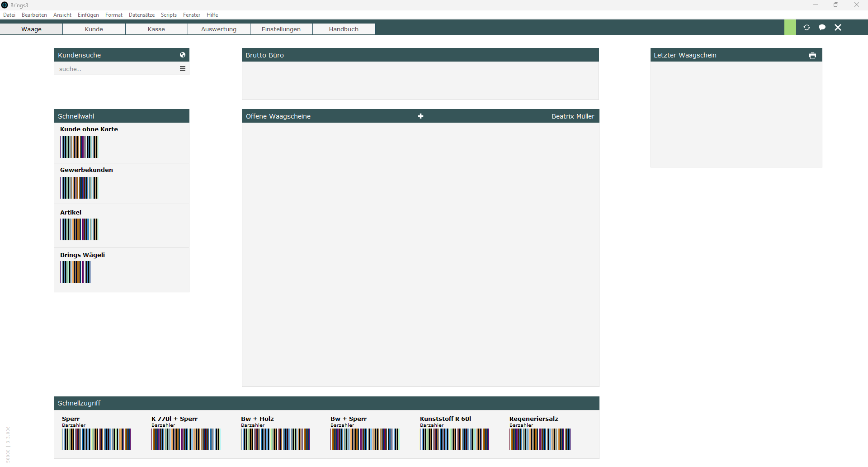Open the Scripts menu
This screenshot has width=868, height=467.
(169, 15)
